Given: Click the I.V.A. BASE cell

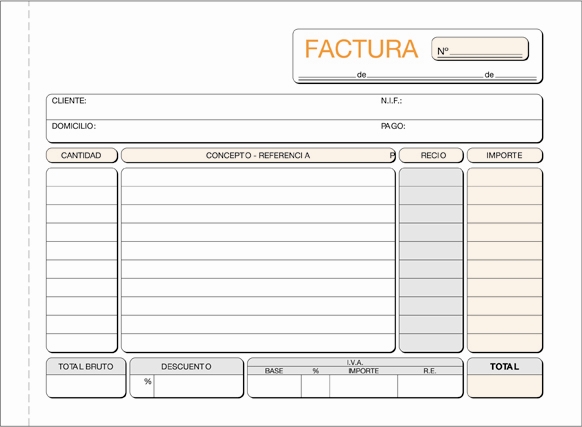Looking at the screenshot, I should tap(274, 386).
